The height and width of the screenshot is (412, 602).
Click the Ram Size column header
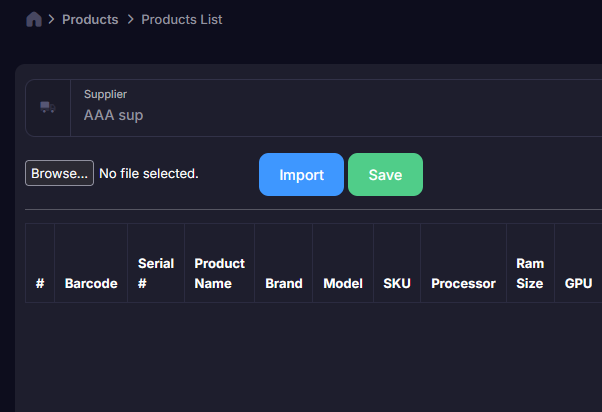530,273
